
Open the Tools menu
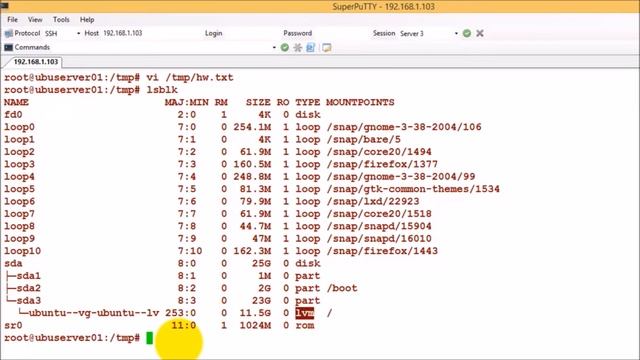(61, 20)
